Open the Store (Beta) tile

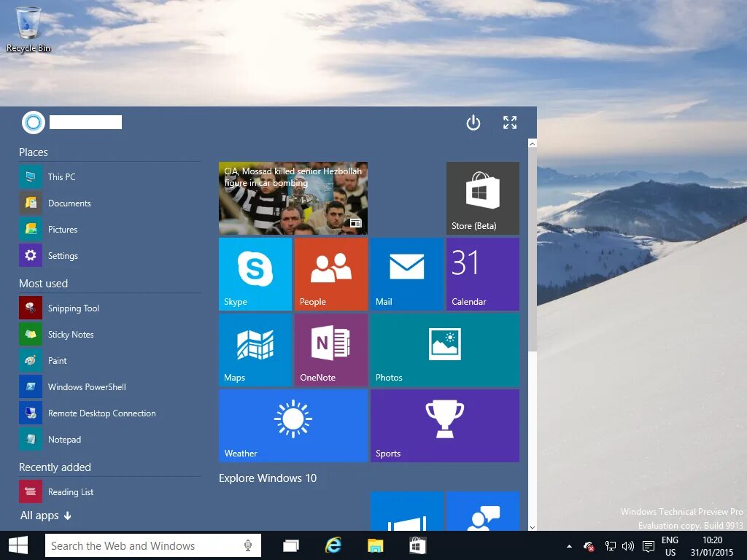(483, 198)
